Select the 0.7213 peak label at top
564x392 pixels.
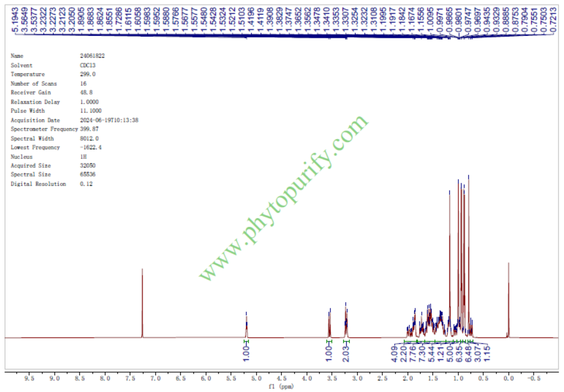tap(553, 17)
